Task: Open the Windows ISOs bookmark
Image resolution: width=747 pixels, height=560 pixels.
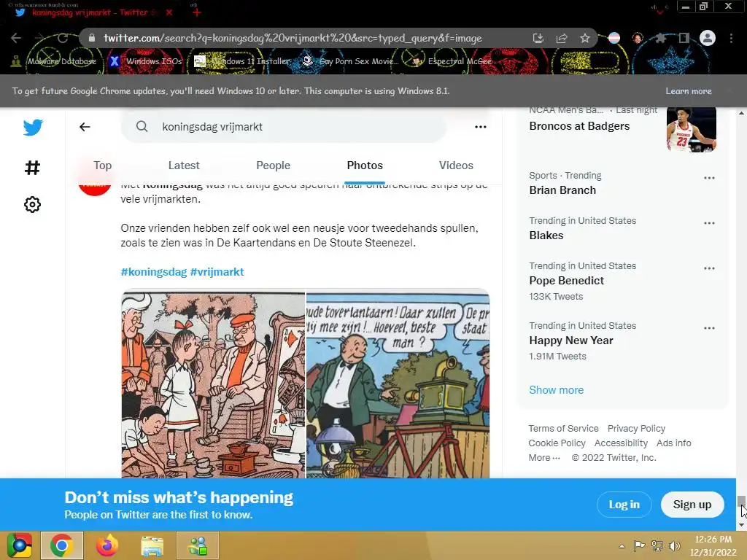Action: click(145, 61)
